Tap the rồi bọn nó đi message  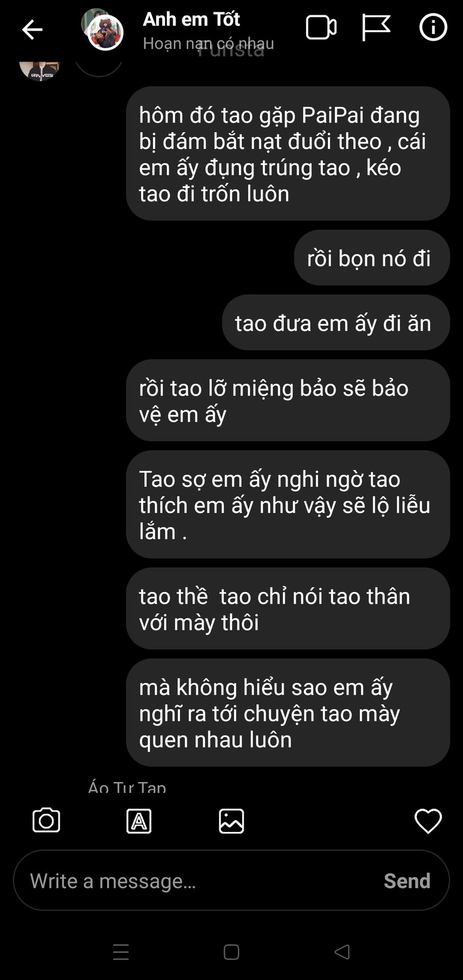pos(372,258)
